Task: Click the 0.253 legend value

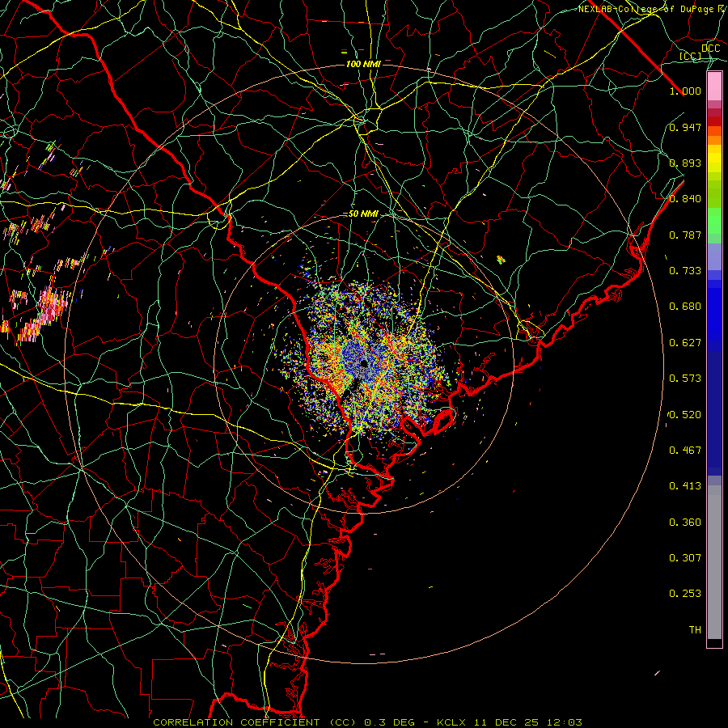Action: point(685,594)
